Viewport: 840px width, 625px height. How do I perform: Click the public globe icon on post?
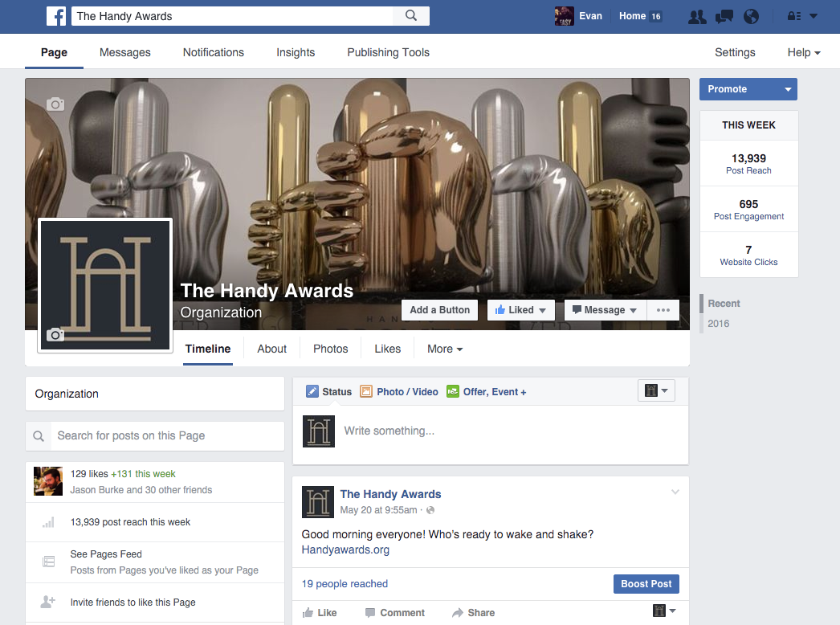click(x=430, y=510)
